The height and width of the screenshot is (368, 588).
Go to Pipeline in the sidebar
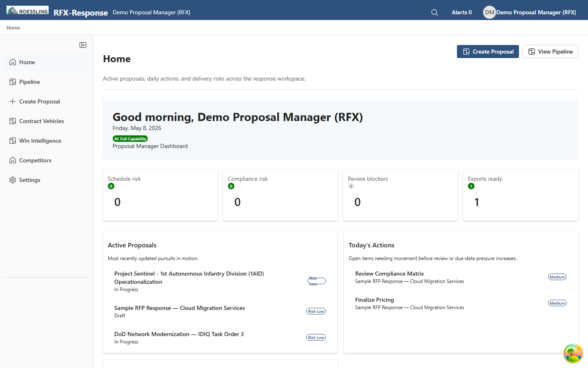pos(46,82)
